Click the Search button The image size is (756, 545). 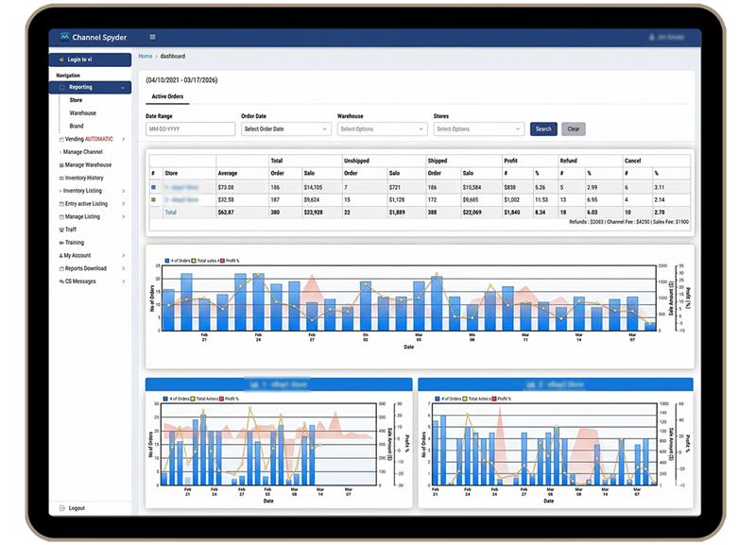point(542,128)
